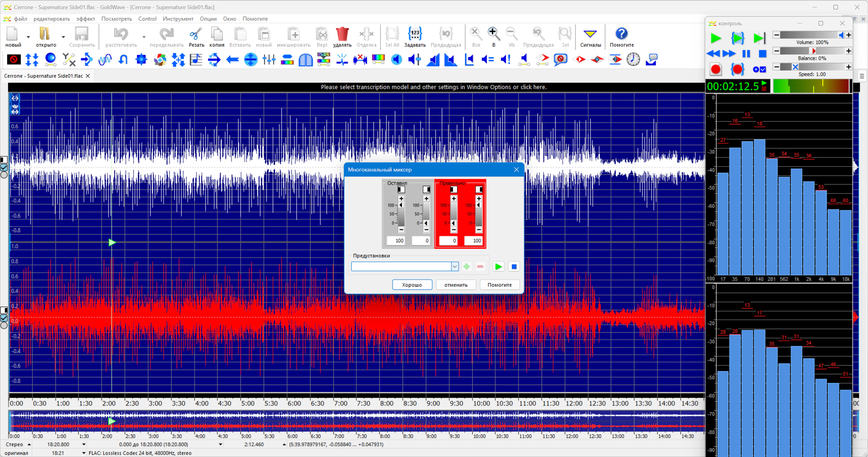Toggle the right channel checkbox beside red waveform
Image resolution: width=868 pixels, height=457 pixels.
(x=4, y=318)
